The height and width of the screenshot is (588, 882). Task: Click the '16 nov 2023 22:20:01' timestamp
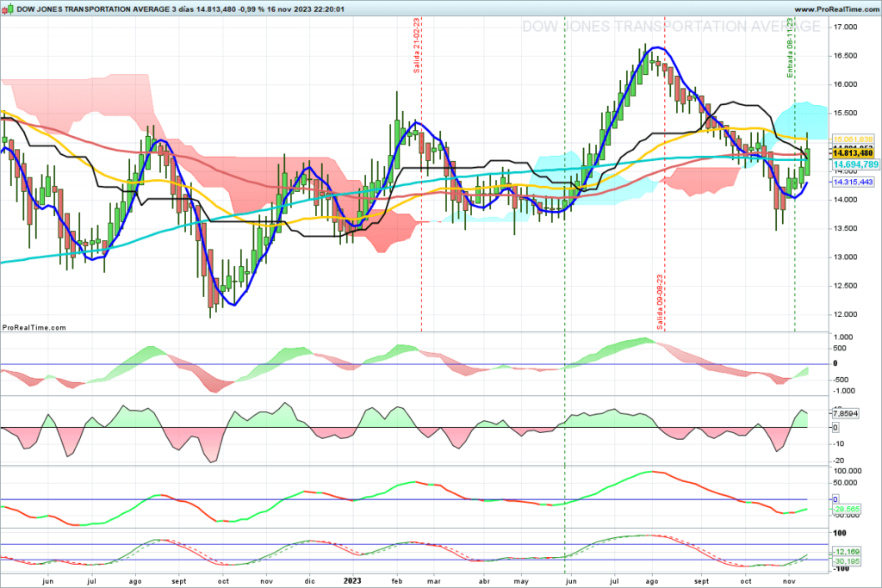306,9
